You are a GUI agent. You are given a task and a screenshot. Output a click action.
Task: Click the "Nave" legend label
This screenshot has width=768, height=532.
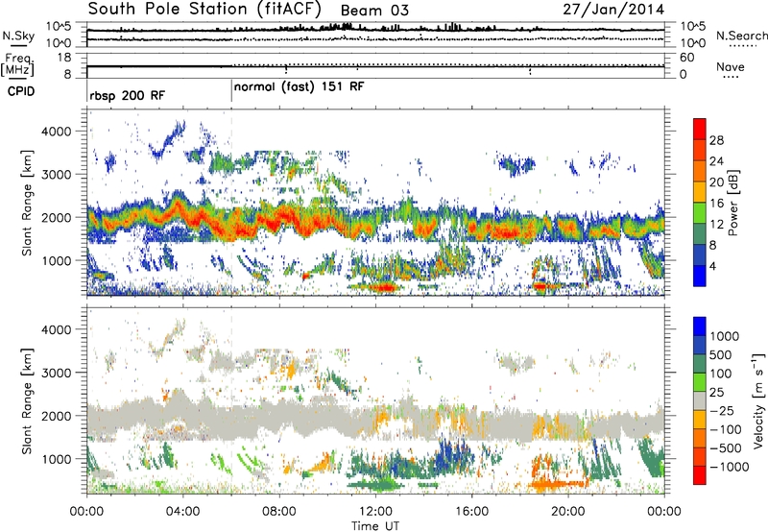click(x=731, y=67)
